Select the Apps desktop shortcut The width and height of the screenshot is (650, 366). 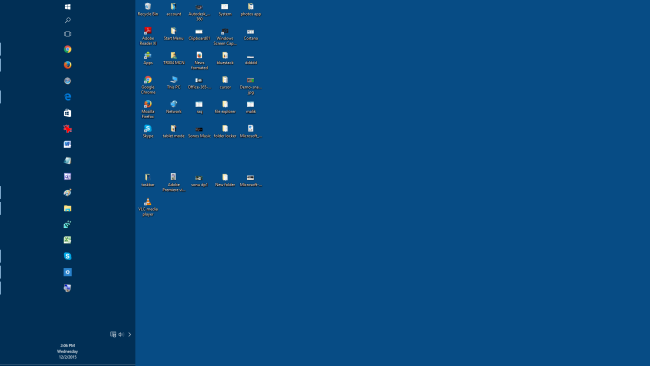(148, 58)
